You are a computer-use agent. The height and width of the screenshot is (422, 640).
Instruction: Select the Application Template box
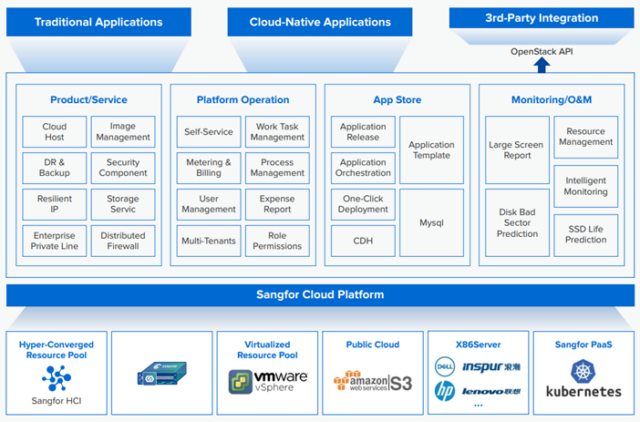(x=431, y=150)
